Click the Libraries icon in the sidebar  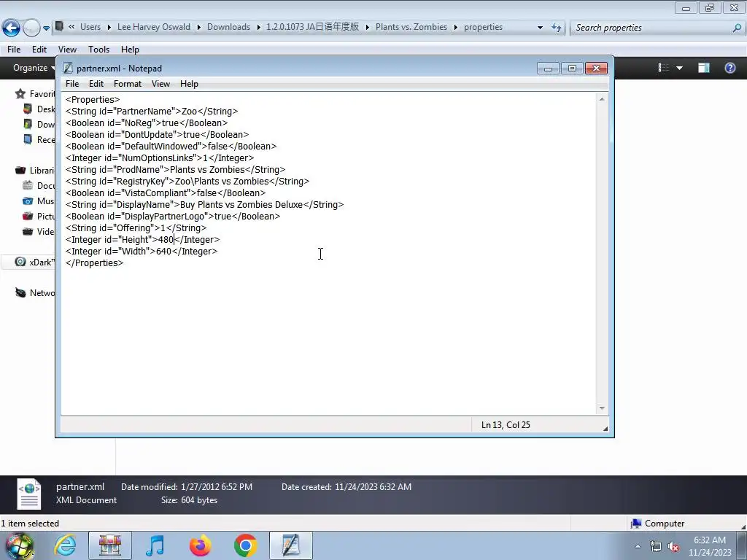20,170
